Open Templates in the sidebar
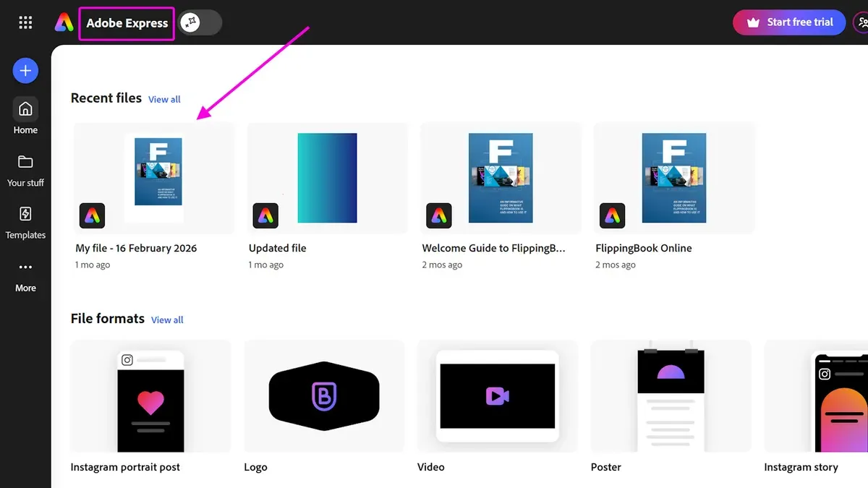The width and height of the screenshot is (868, 488). click(25, 222)
